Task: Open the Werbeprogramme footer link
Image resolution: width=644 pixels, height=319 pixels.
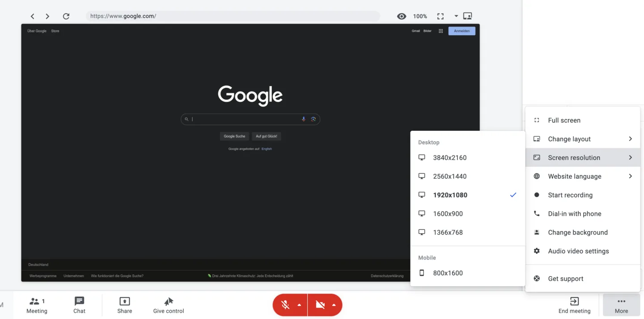Action: pos(43,276)
